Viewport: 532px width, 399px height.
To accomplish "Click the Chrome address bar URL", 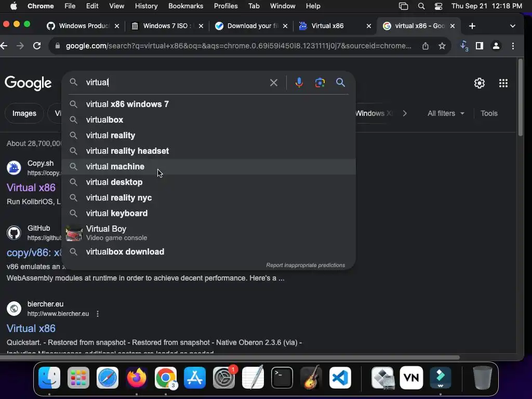I will [x=238, y=46].
